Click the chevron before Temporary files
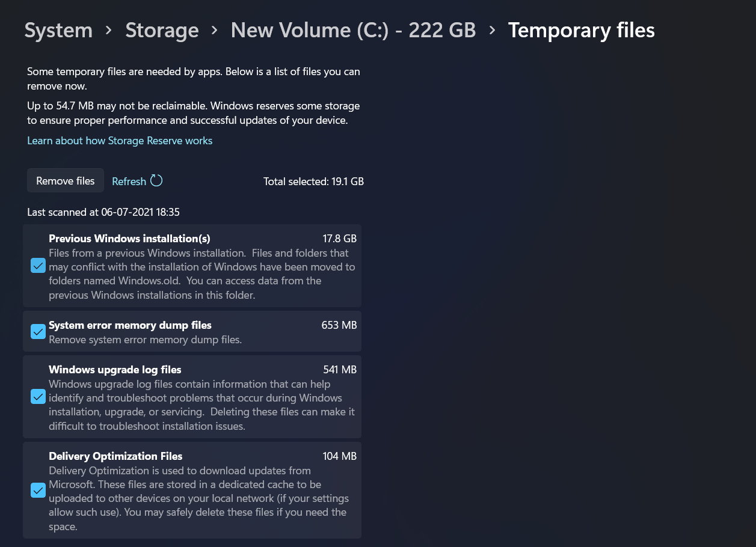Viewport: 756px width, 547px height. (x=492, y=30)
